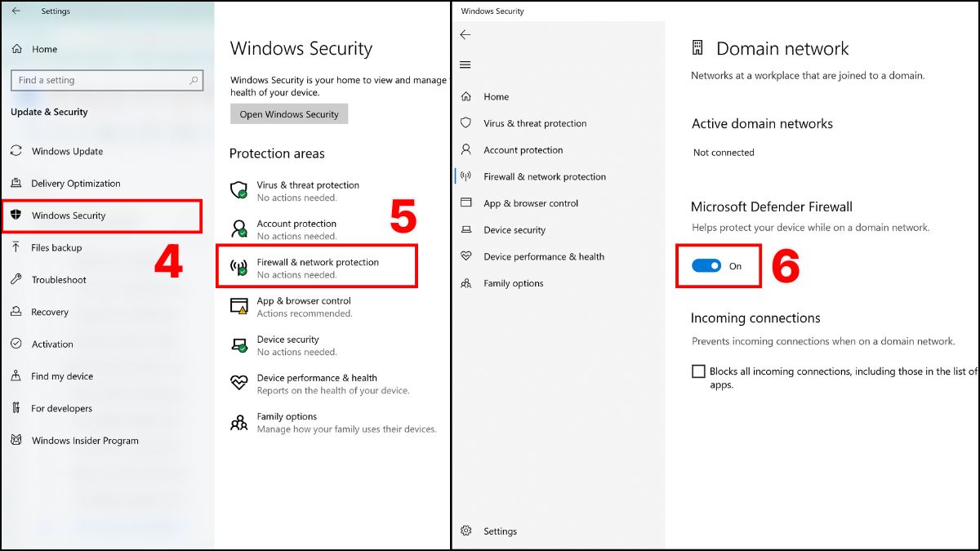Click the Account protection person icon
This screenshot has height=551, width=980.
238,229
